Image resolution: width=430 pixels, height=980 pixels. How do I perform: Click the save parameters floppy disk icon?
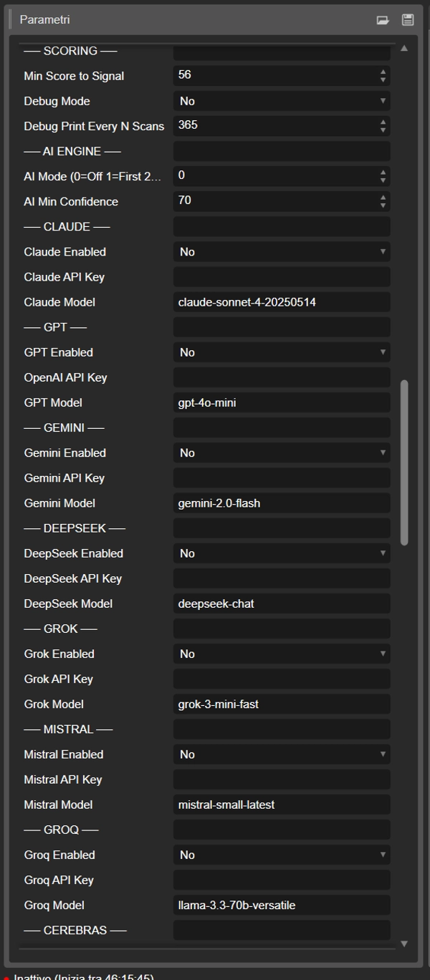tap(408, 20)
